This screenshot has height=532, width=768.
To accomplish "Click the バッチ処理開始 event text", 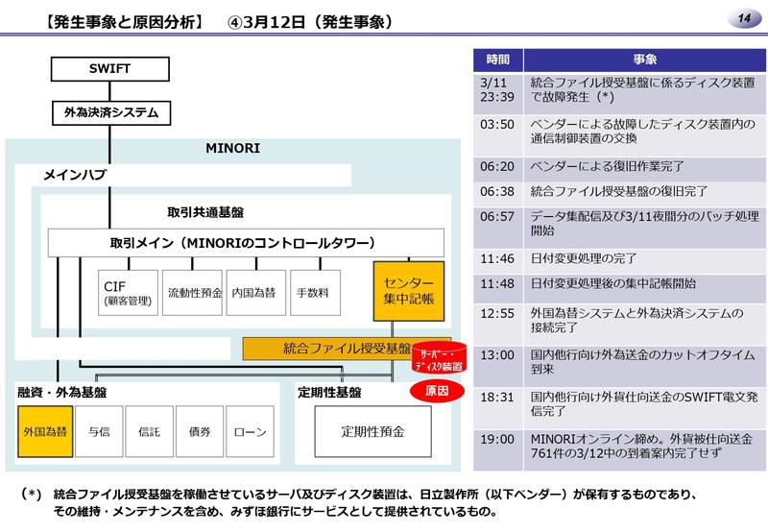I will point(644,224).
